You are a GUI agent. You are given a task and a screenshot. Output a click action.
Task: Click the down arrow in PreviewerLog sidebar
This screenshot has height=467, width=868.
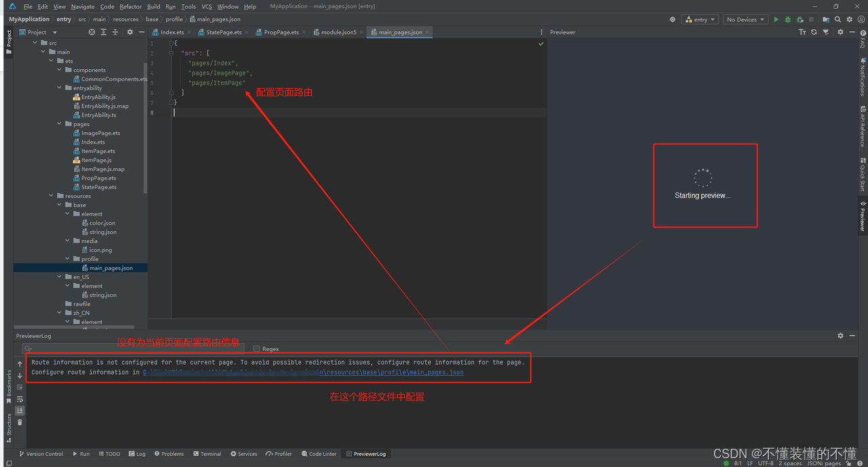click(20, 375)
